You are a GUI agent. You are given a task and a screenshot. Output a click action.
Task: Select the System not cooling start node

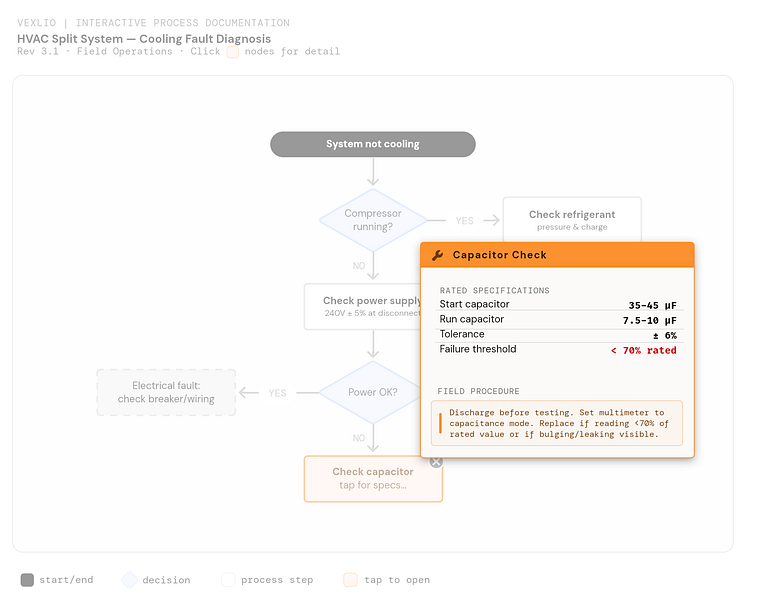pyautogui.click(x=373, y=144)
